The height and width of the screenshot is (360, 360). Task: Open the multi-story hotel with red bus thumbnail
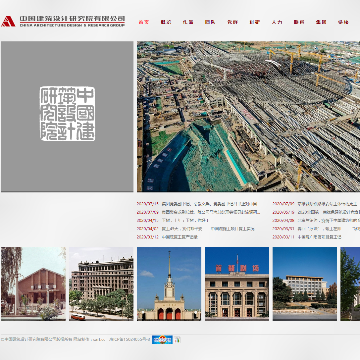[x=101, y=284]
